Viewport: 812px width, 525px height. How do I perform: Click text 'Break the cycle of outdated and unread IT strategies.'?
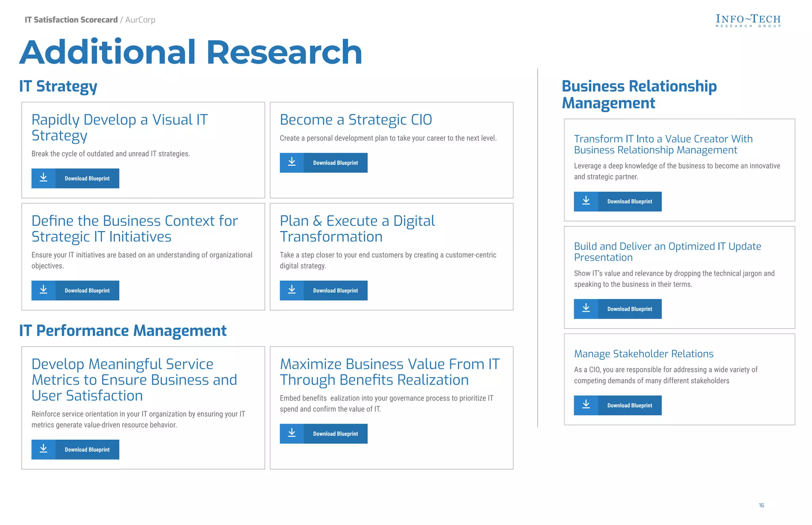point(111,154)
